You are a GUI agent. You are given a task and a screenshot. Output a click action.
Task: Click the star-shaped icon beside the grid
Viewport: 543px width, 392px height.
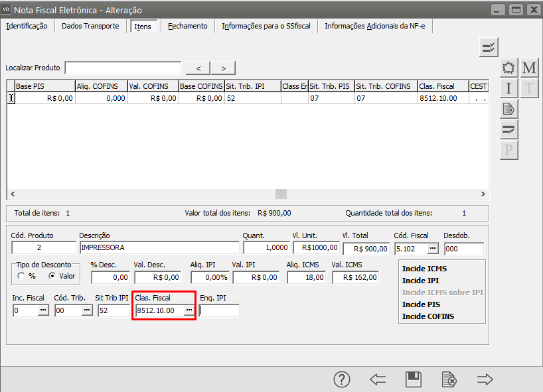508,68
